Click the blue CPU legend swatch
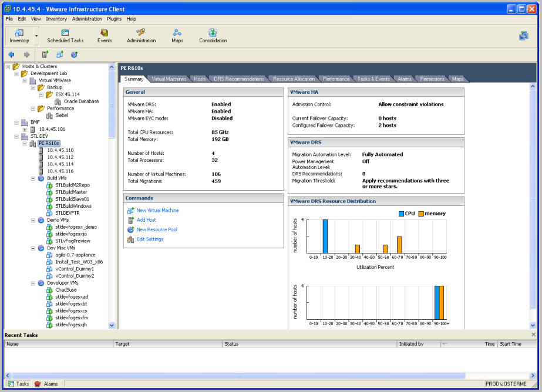This screenshot has height=392, width=542. click(x=401, y=214)
